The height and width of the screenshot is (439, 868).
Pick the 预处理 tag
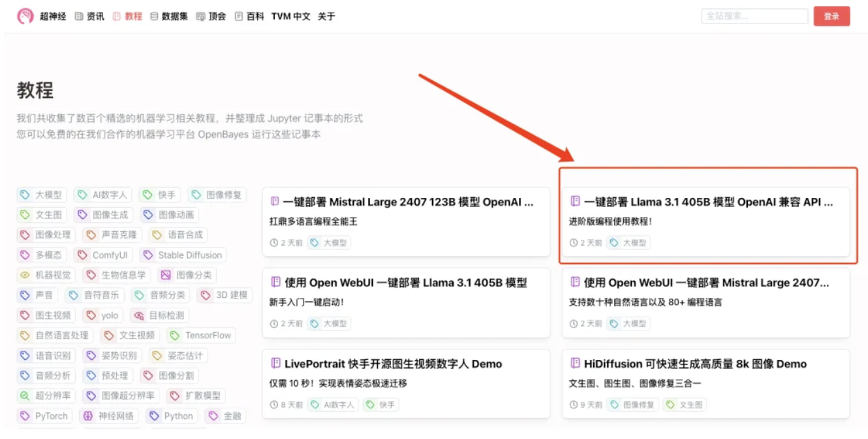click(108, 376)
